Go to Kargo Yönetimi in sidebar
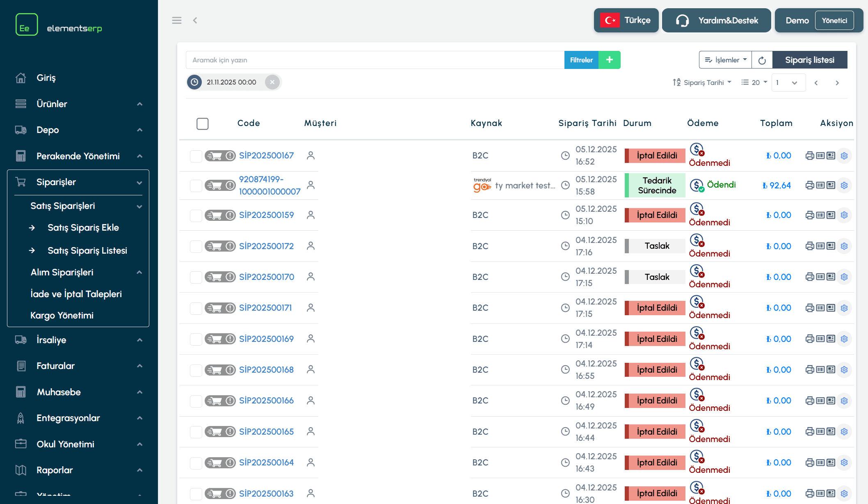 click(62, 316)
